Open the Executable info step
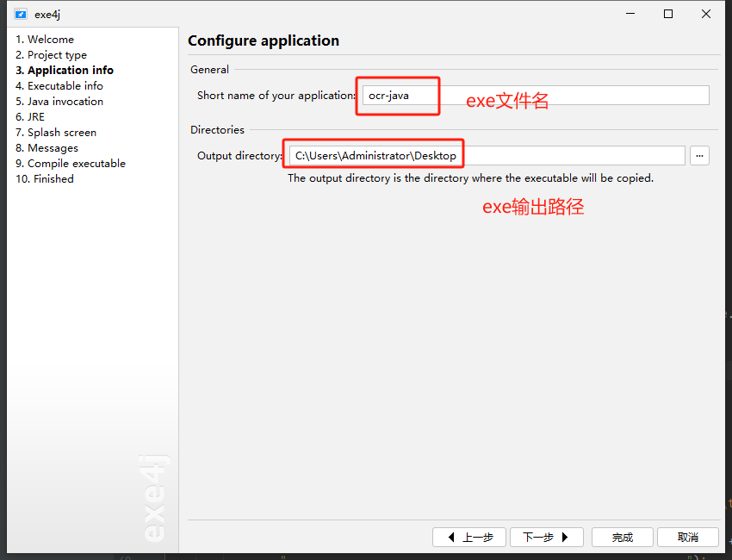 pyautogui.click(x=59, y=85)
